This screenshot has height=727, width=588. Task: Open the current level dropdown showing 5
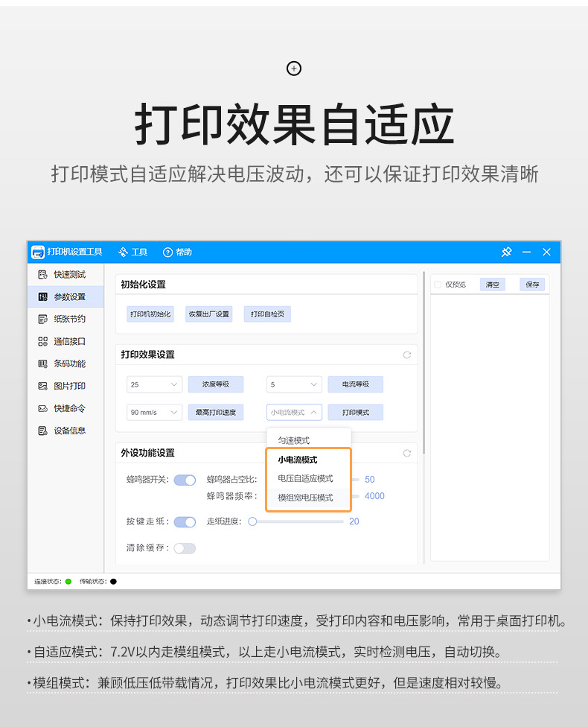click(294, 384)
